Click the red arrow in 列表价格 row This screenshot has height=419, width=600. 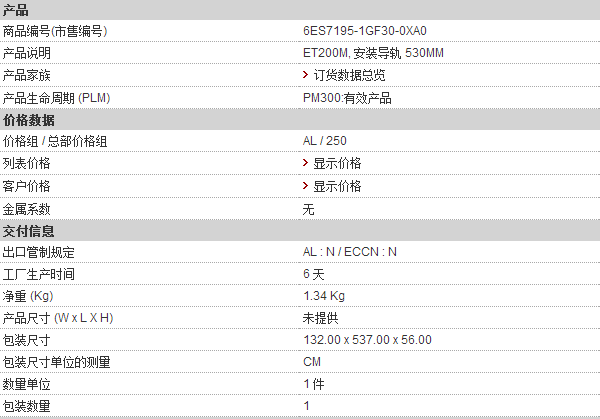[305, 163]
